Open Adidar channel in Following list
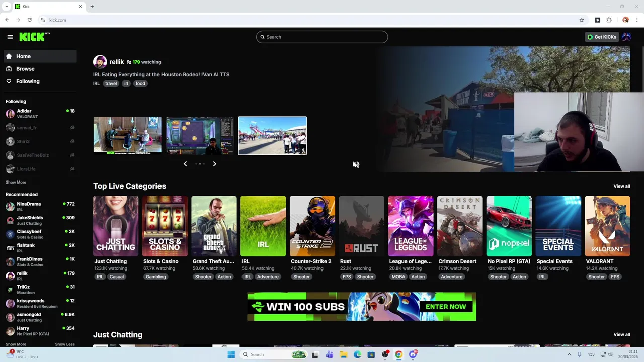The height and width of the screenshot is (362, 644). click(x=40, y=114)
